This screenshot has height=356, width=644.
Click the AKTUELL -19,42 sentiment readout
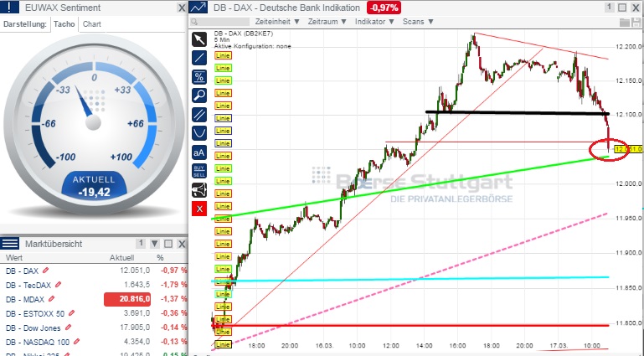pos(94,186)
